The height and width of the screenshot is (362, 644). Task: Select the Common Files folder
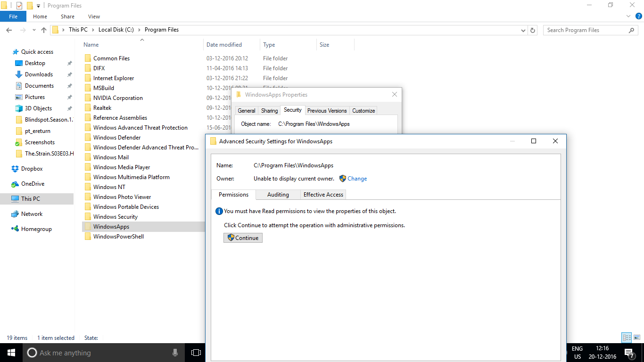111,58
